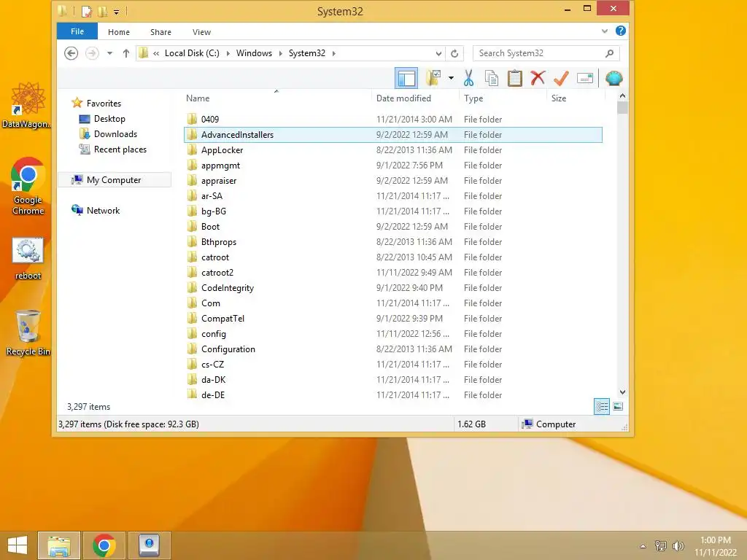Open the File menu tab
The image size is (747, 560).
[x=77, y=31]
